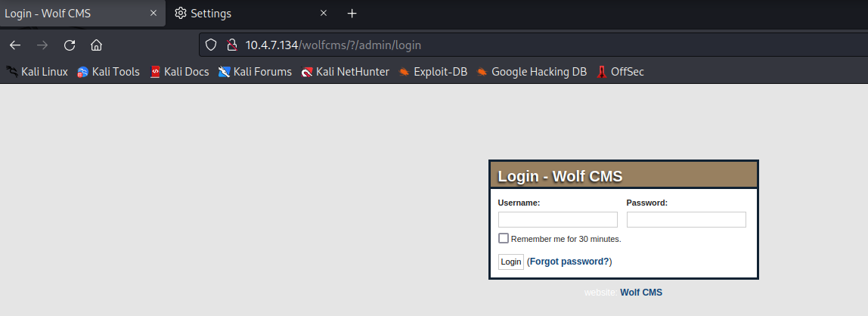Reload the Wolf CMS login page
The image size is (868, 316).
click(70, 45)
